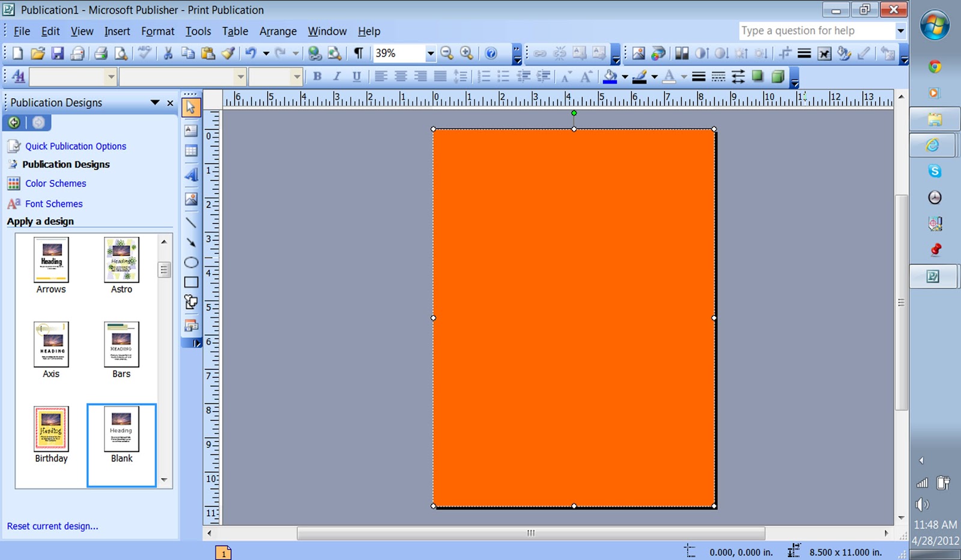Select the Insert Table tool

tap(191, 151)
